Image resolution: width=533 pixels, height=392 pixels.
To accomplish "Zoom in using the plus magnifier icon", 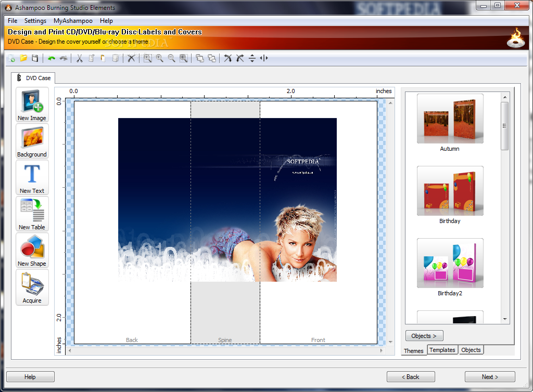I will click(x=159, y=58).
